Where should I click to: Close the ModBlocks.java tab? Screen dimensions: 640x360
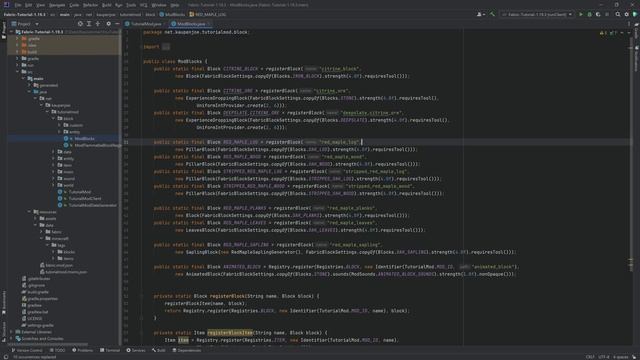209,24
